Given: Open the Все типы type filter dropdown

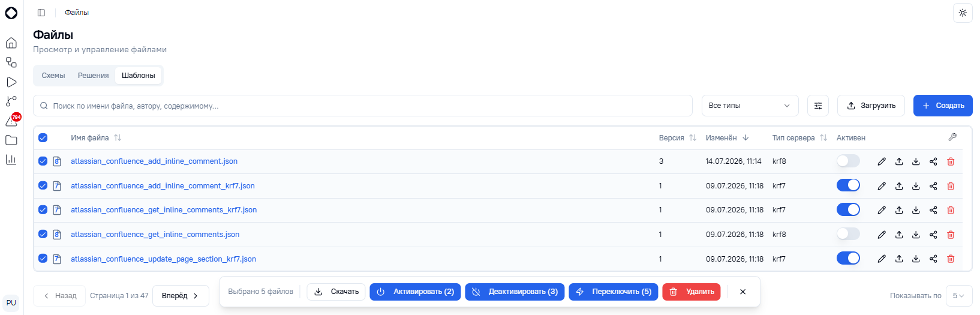Looking at the screenshot, I should click(x=750, y=106).
